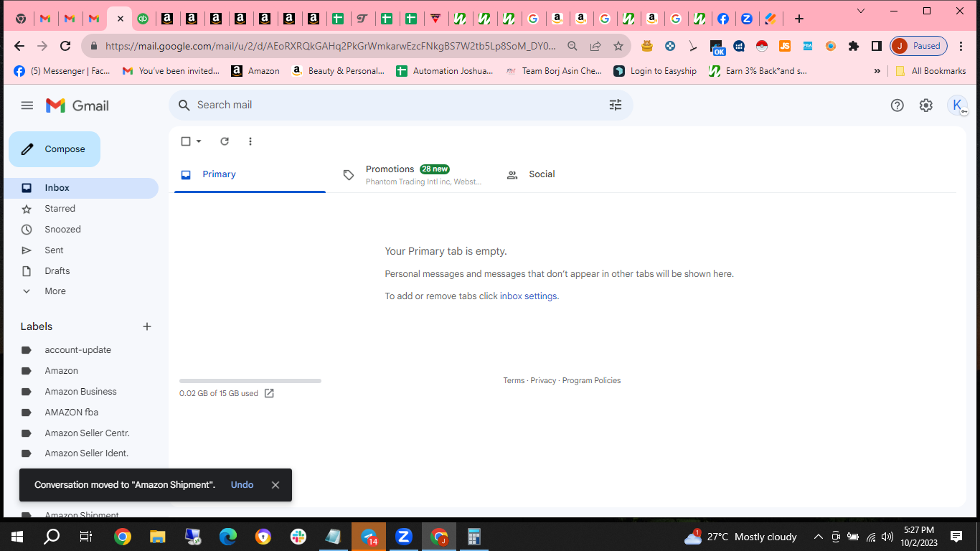Open the Windows notification center
980x551 pixels.
[x=956, y=537]
